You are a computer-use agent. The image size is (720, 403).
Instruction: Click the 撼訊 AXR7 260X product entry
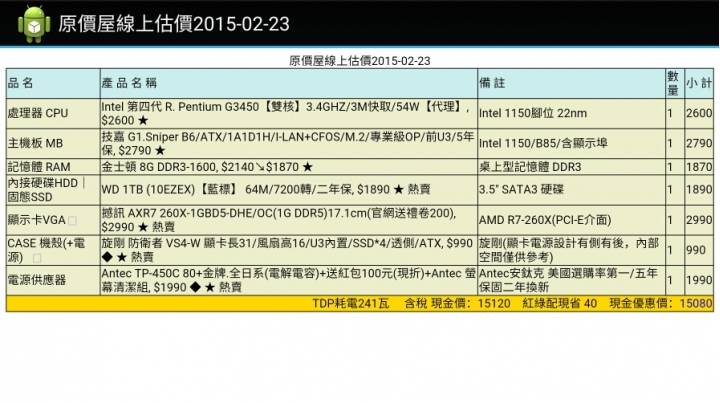point(288,220)
